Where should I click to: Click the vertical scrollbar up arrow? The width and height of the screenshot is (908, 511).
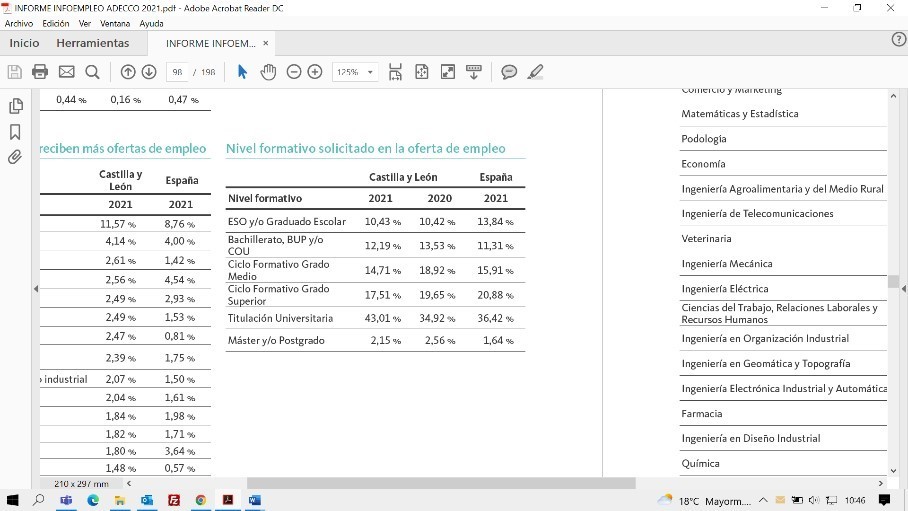893,96
